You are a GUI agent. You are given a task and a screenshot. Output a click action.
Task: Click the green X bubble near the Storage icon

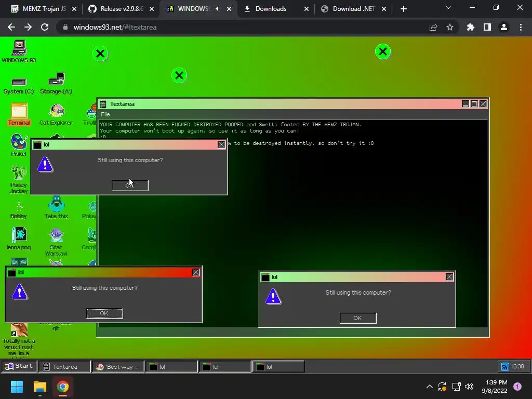(x=100, y=54)
